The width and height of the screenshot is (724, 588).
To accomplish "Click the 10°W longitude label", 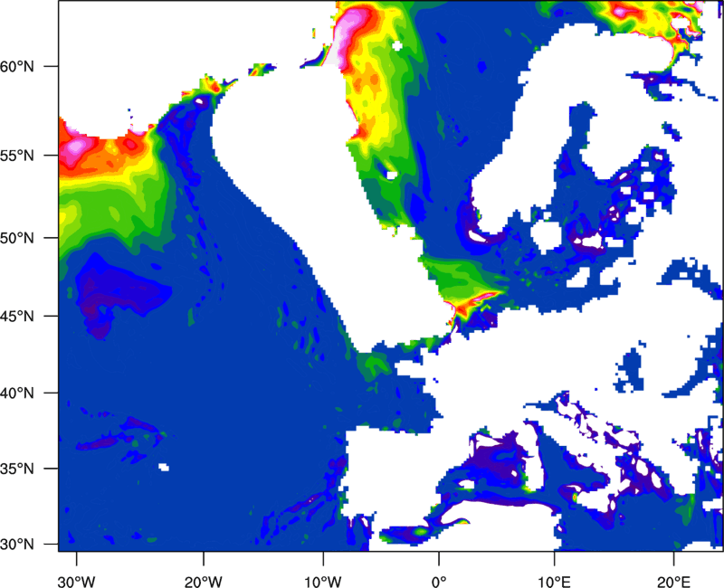I will click(323, 582).
